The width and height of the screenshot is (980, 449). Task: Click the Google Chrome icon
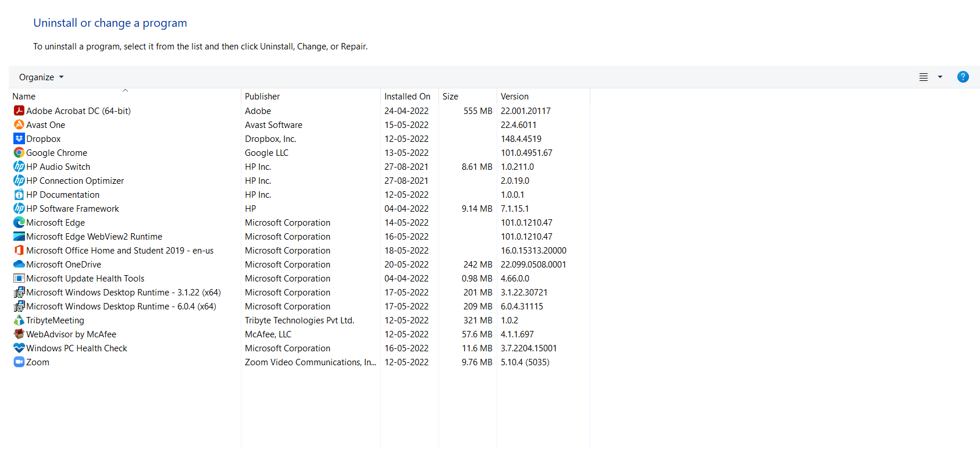pos(19,152)
